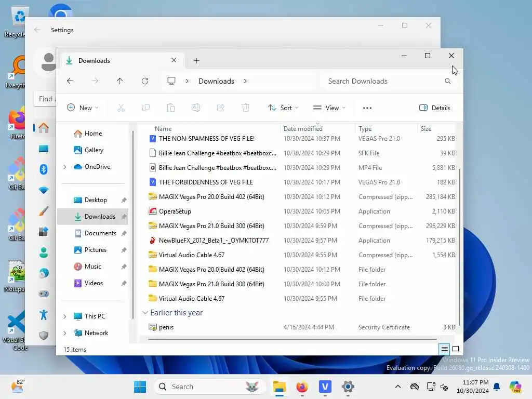Open Home in the navigation pane
532x399 pixels.
click(x=94, y=134)
